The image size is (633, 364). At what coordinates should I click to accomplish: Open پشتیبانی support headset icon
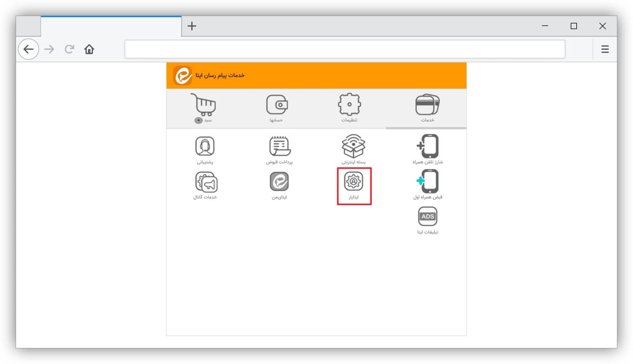point(205,150)
